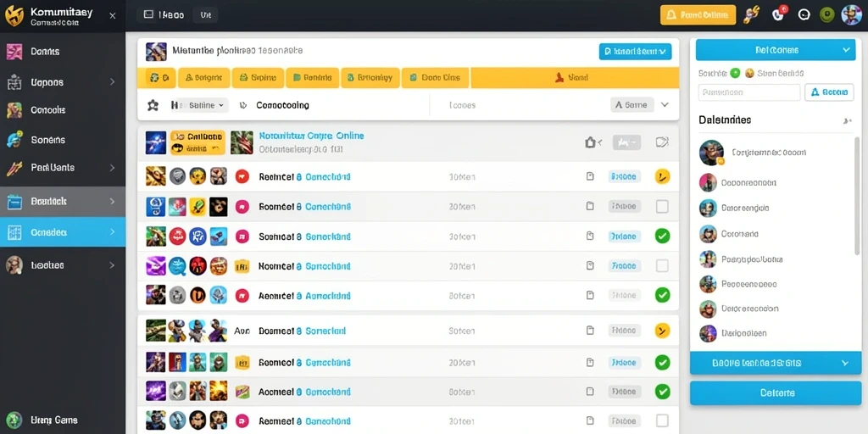Open the gray dropdown beside the gear icon

(200, 105)
